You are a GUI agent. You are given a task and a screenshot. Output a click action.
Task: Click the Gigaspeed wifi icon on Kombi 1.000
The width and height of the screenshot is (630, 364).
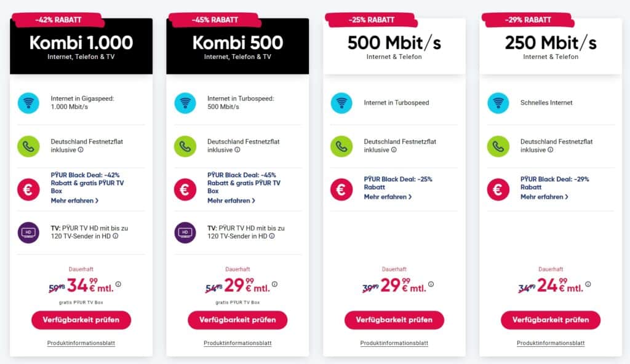pyautogui.click(x=28, y=103)
